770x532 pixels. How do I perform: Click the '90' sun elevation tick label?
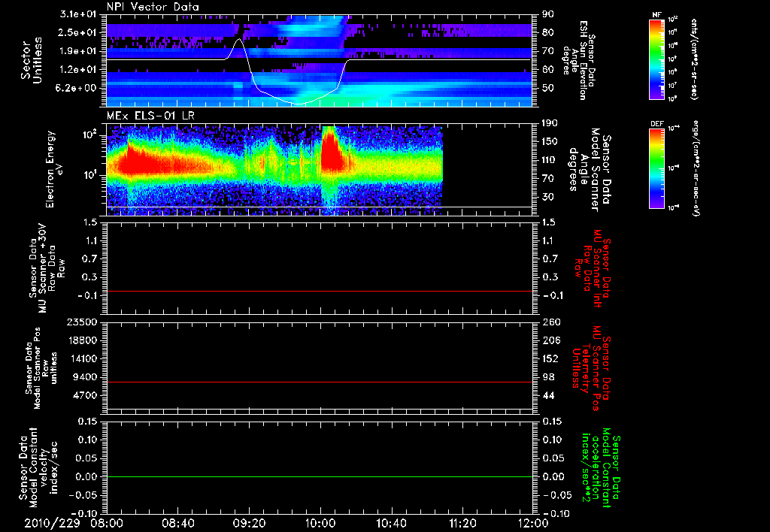point(548,14)
